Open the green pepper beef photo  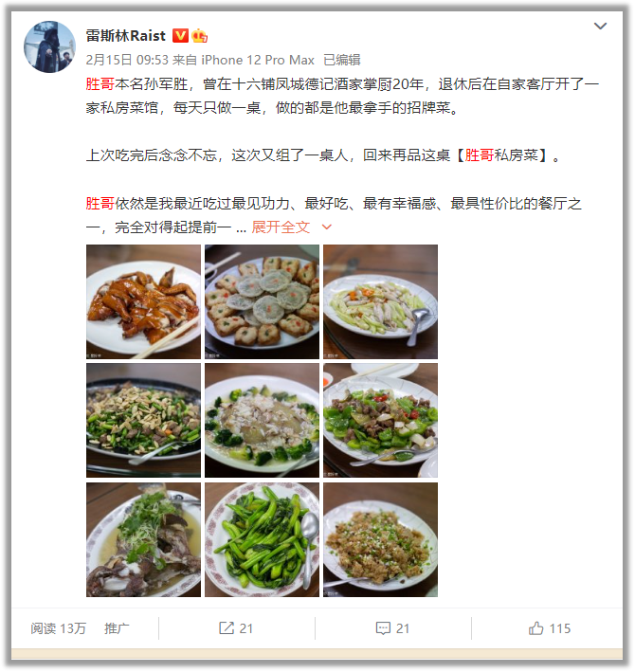[x=380, y=421]
